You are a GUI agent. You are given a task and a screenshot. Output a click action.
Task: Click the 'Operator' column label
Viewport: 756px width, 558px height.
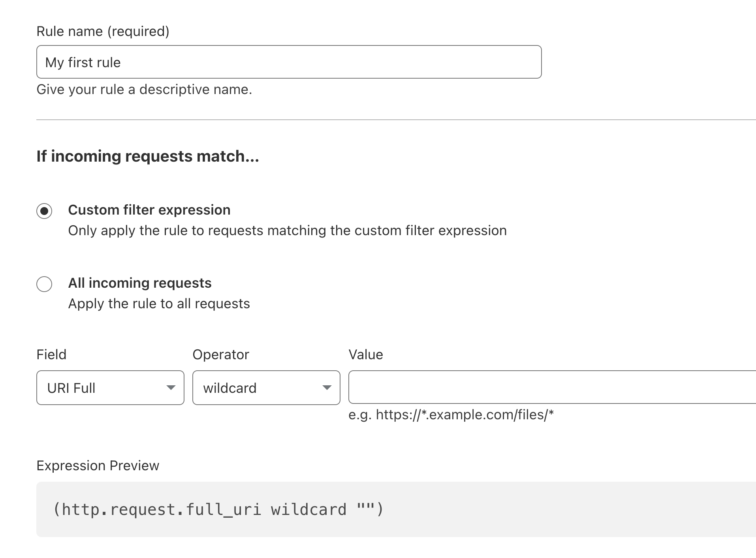tap(221, 354)
